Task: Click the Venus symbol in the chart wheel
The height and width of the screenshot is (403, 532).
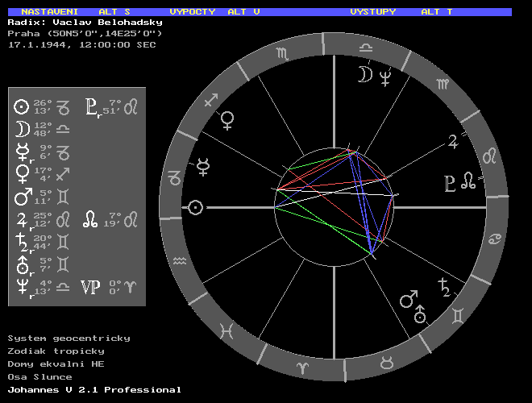Action: [x=229, y=120]
